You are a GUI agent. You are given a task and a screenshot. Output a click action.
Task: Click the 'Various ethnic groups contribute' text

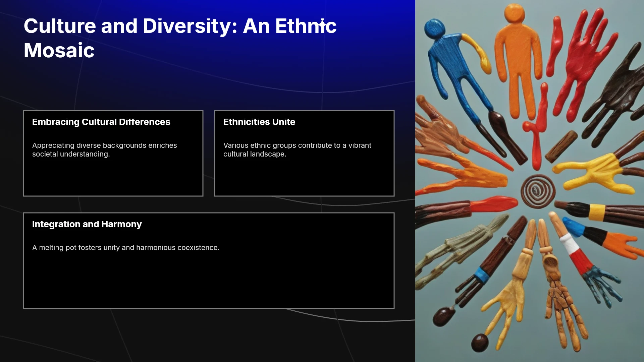(297, 150)
